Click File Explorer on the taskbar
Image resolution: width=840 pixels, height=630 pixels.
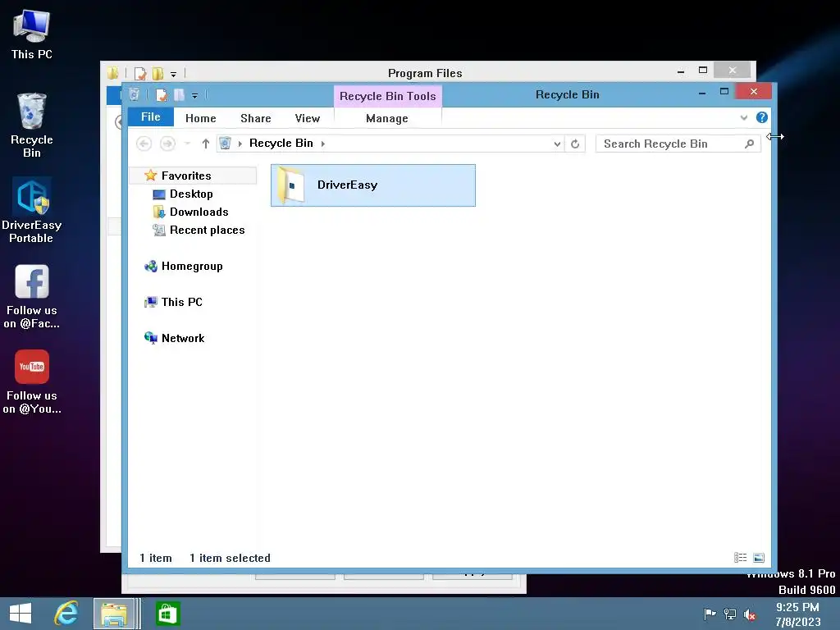[114, 614]
